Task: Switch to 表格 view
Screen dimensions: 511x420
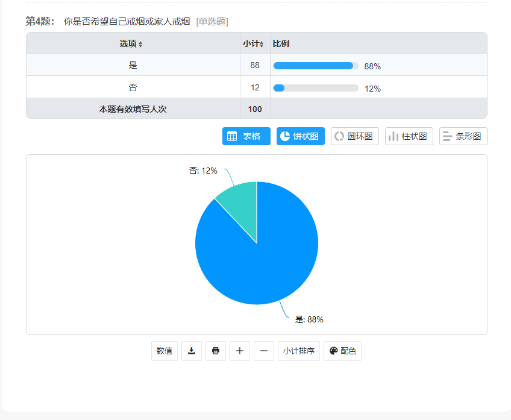Action: pos(246,136)
